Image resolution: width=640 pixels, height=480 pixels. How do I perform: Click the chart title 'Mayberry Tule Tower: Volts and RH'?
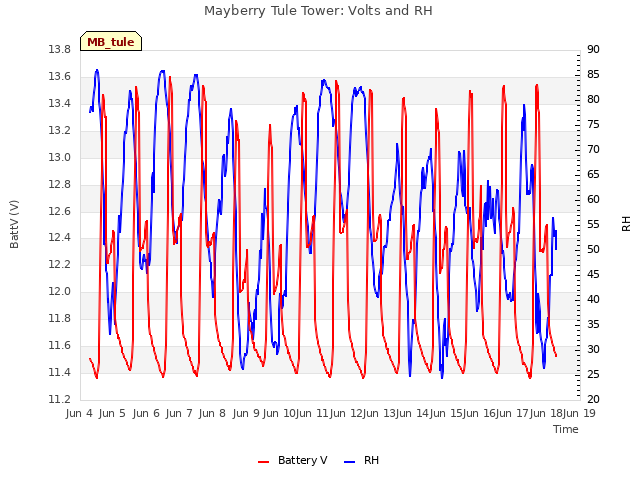click(x=318, y=10)
